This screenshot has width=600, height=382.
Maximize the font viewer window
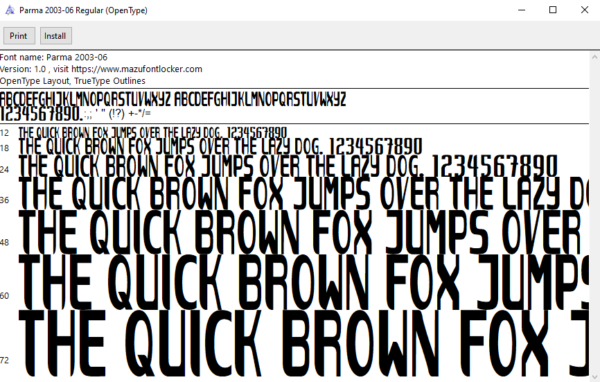(x=553, y=10)
